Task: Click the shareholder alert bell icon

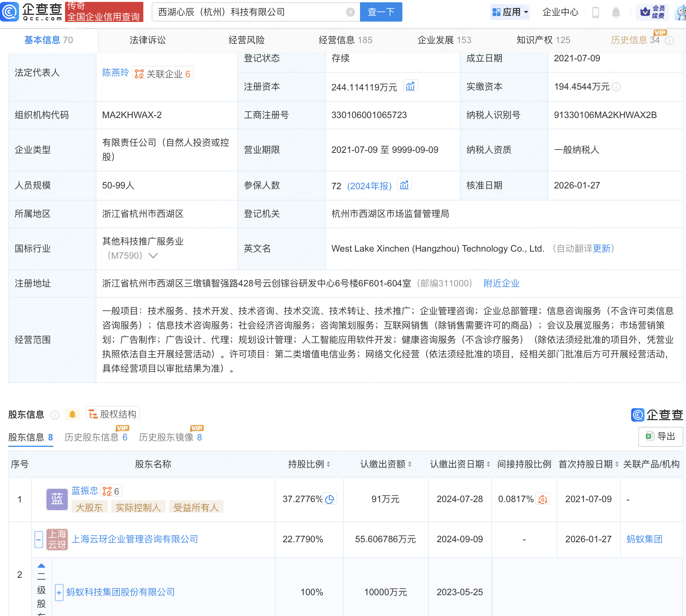Action: coord(72,414)
